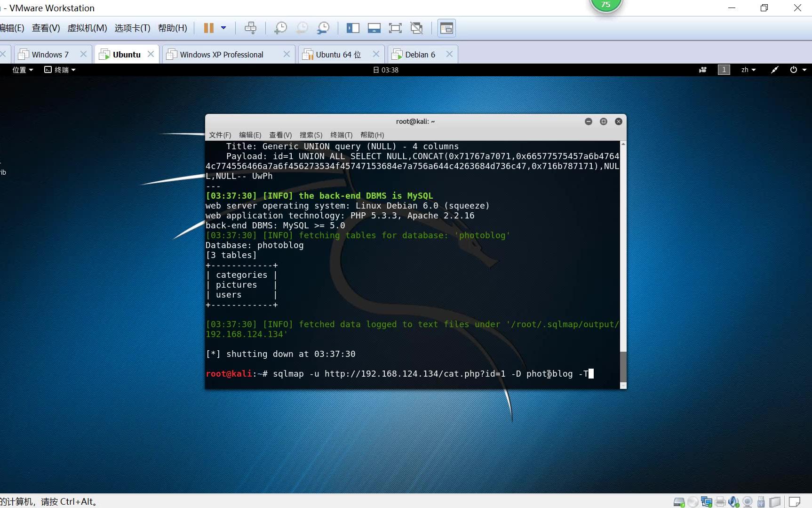Toggle the thumbnail bar

[374, 28]
